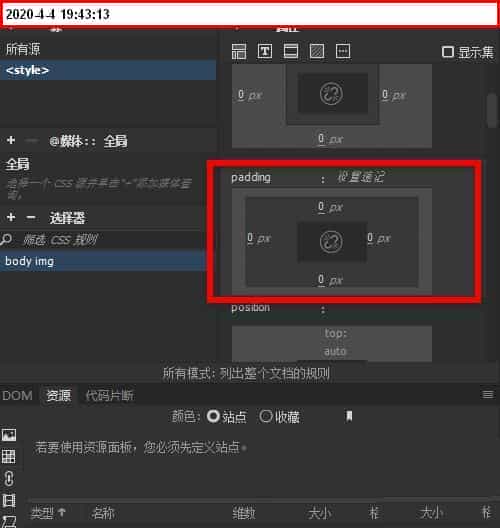This screenshot has width=500, height=528.
Task: Select the Text category icon
Action: pos(265,52)
